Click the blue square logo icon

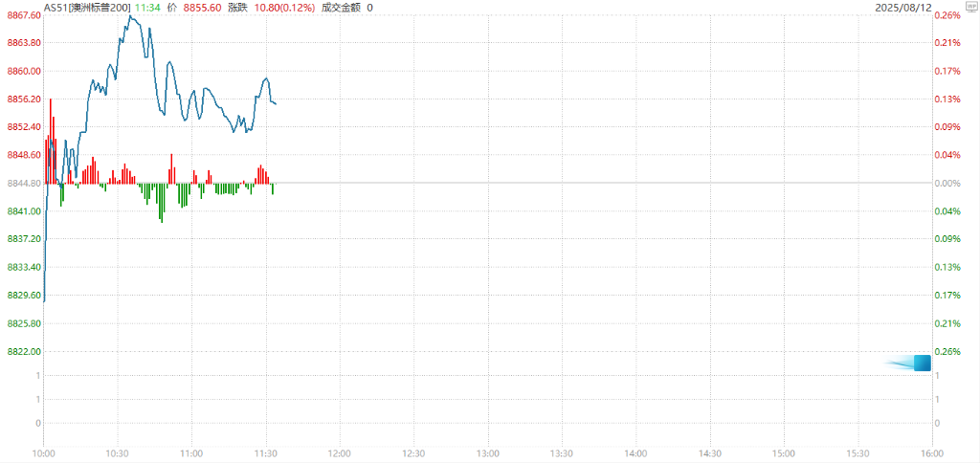922,363
